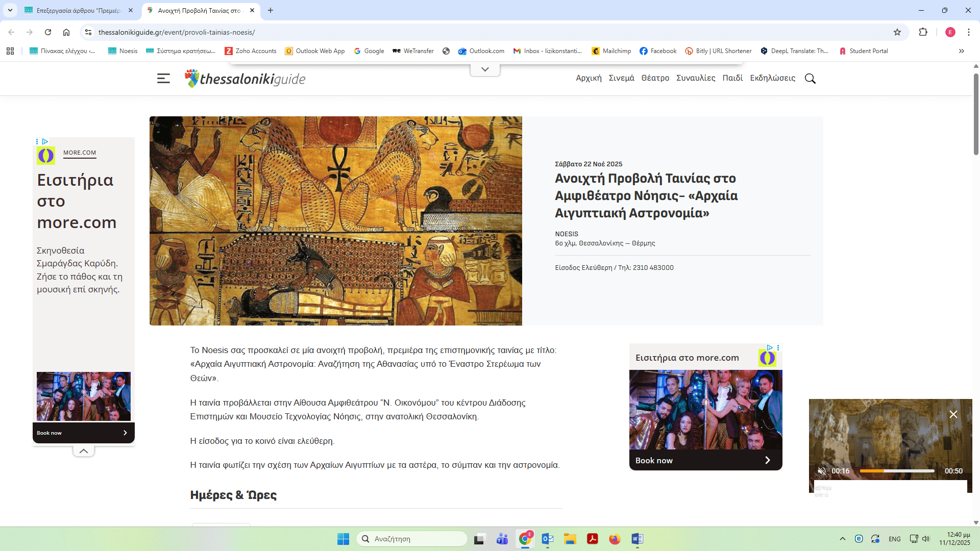Screen dimensions: 980x551
Task: Close the floating video ad
Action: click(x=953, y=414)
